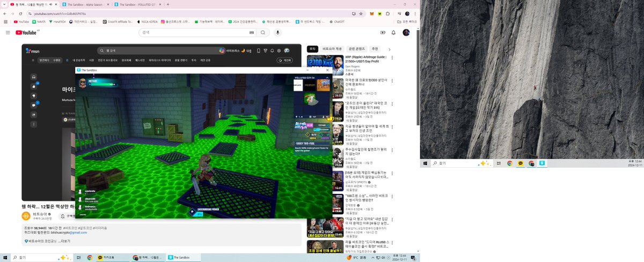Viewport: 644px width, 262px height.
Task: Open the NAVER bookmark
Action: tap(39, 22)
